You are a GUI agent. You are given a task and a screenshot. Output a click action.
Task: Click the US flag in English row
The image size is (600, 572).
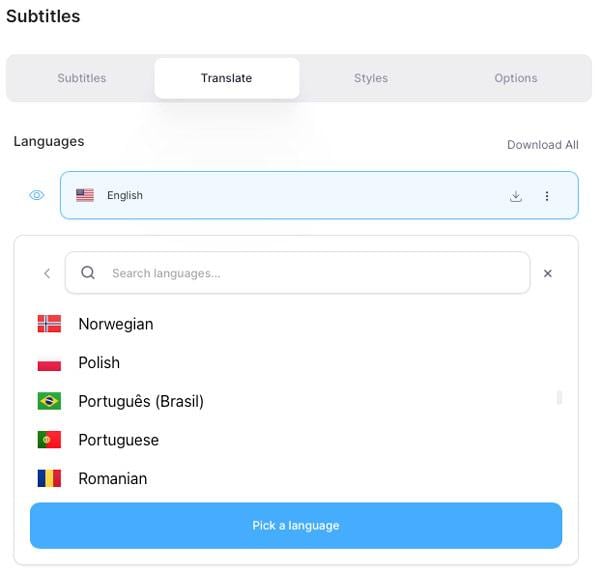tap(85, 195)
